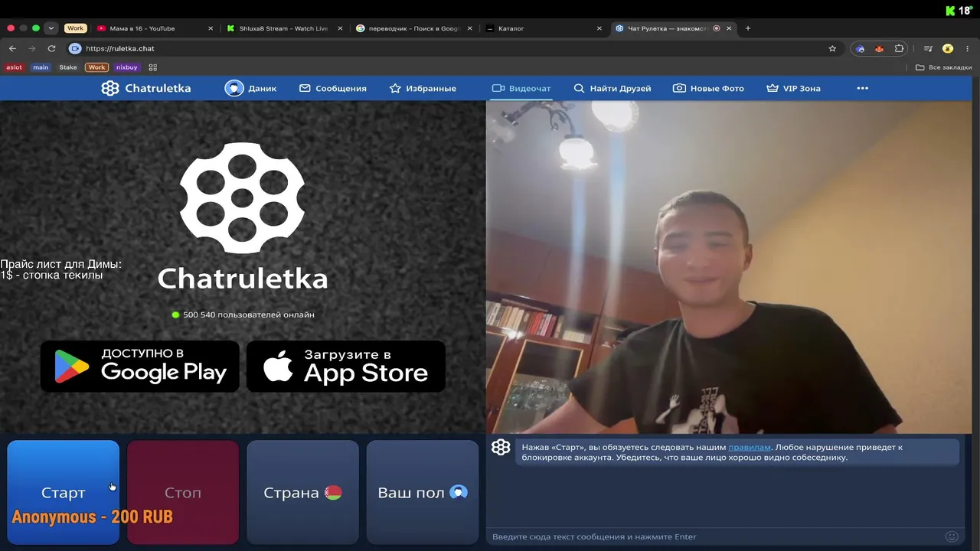Focus the chat message input field
This screenshot has height=551, width=980.
[x=716, y=536]
